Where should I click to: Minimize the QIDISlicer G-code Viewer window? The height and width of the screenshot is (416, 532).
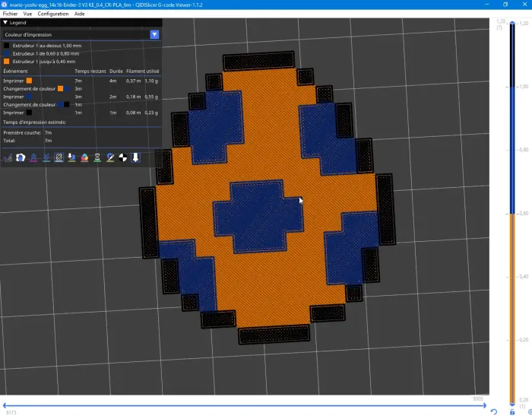pyautogui.click(x=487, y=5)
